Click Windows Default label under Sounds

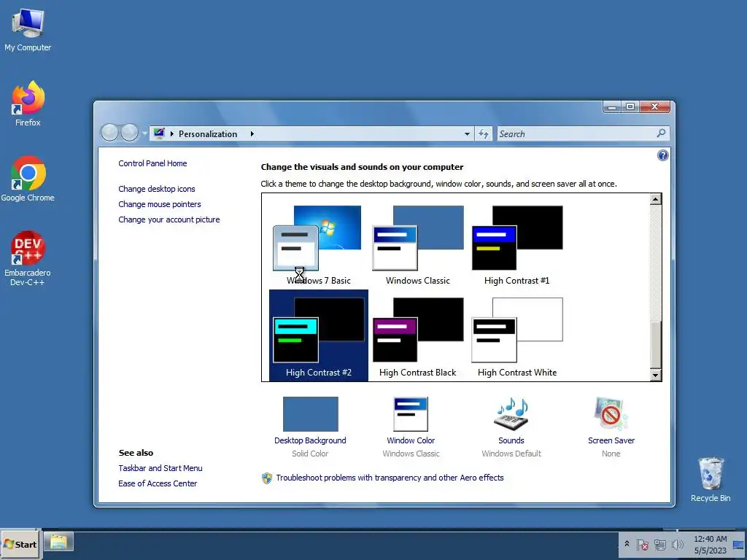511,454
